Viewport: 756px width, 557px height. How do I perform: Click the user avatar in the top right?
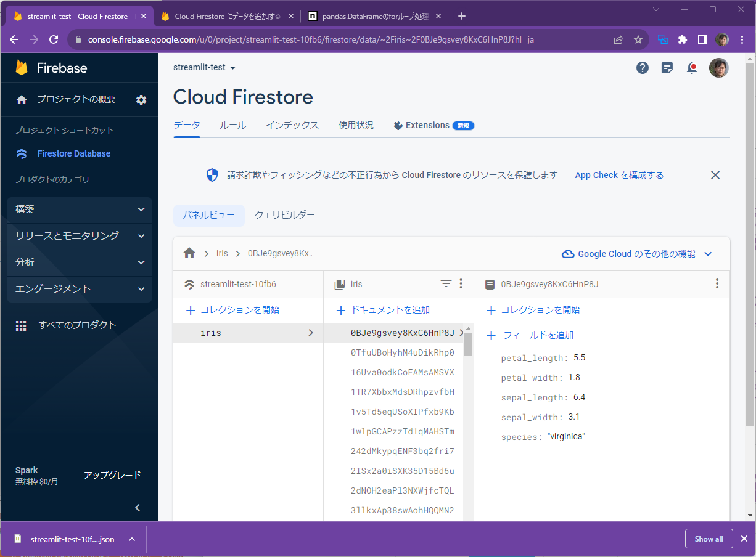pos(719,68)
